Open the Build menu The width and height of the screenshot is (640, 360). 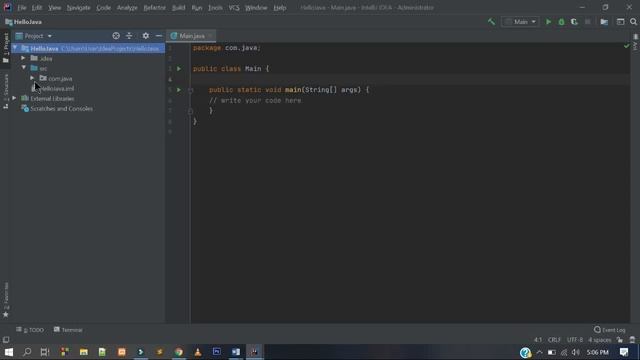(178, 7)
